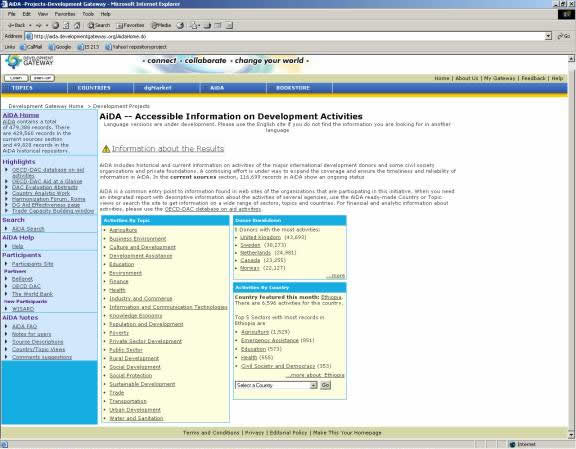Open the United Kingdom donor link

tap(260, 237)
